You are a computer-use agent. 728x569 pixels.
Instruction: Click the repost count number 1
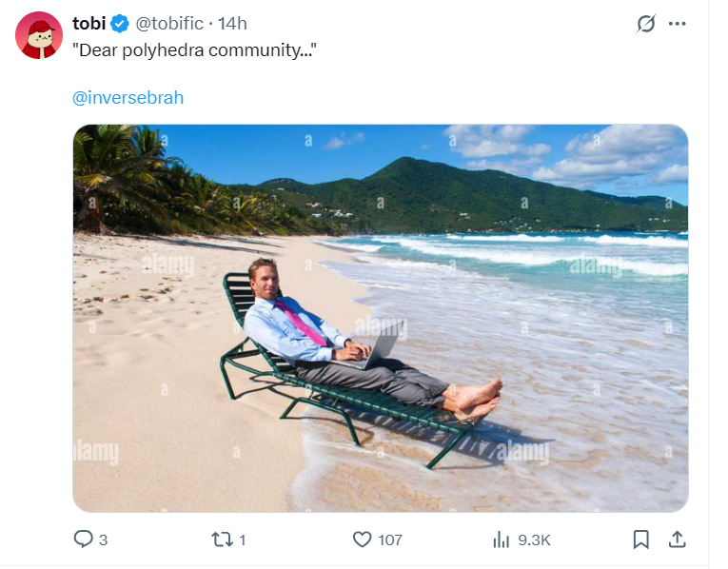coord(242,540)
